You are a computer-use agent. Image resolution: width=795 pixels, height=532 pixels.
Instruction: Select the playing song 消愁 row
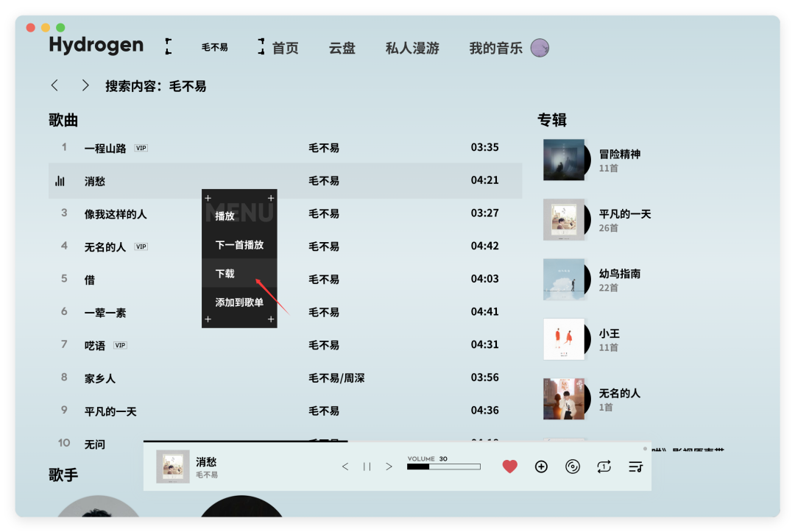pos(286,181)
